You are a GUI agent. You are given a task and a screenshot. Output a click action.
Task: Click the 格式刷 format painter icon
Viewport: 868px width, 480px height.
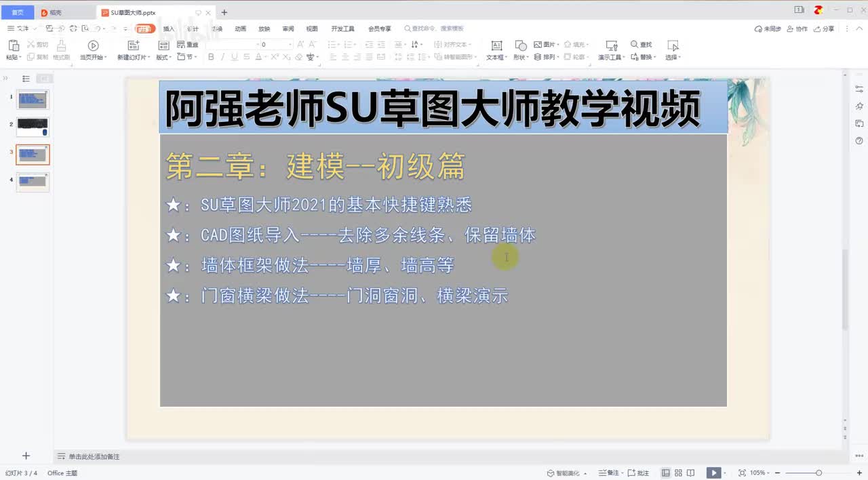coord(62,45)
